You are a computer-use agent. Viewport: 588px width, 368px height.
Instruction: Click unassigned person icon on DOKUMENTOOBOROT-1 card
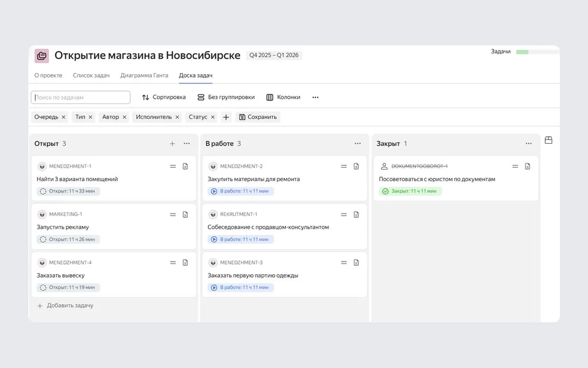pos(384,166)
